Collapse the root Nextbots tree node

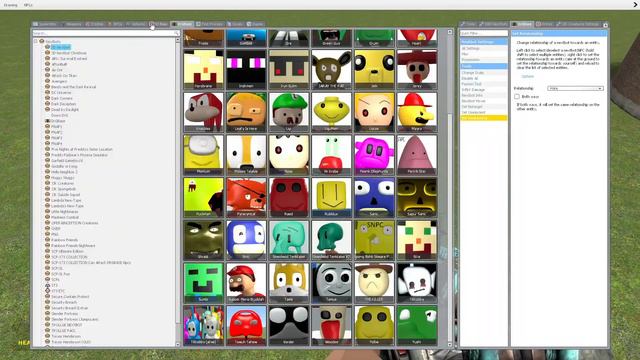36,41
